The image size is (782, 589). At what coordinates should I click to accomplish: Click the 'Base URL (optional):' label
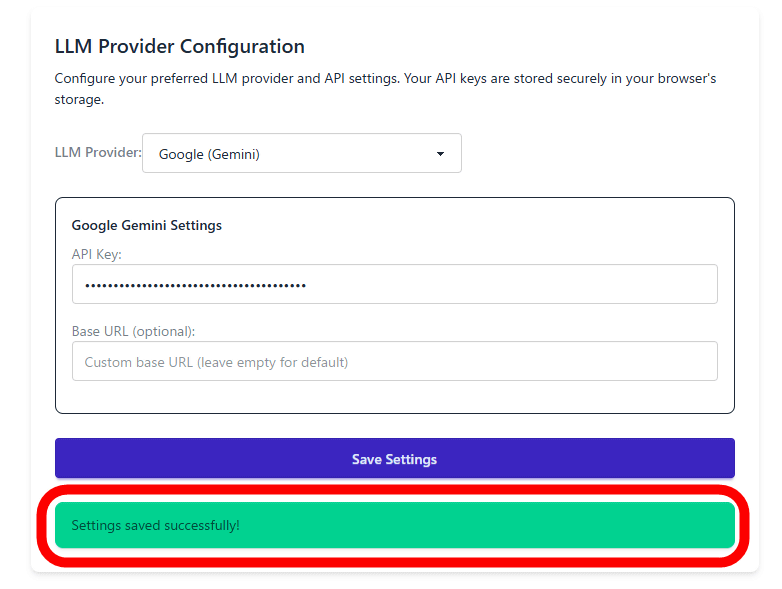[133, 331]
